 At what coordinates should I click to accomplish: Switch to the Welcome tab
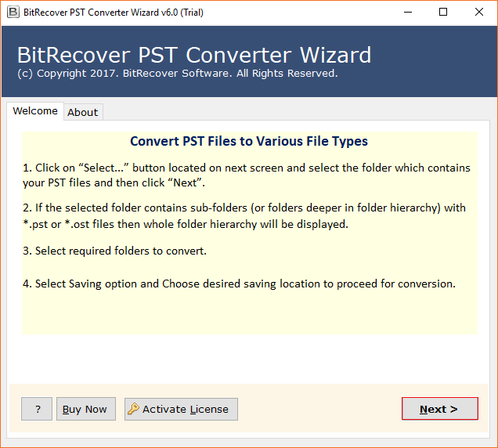pos(35,111)
